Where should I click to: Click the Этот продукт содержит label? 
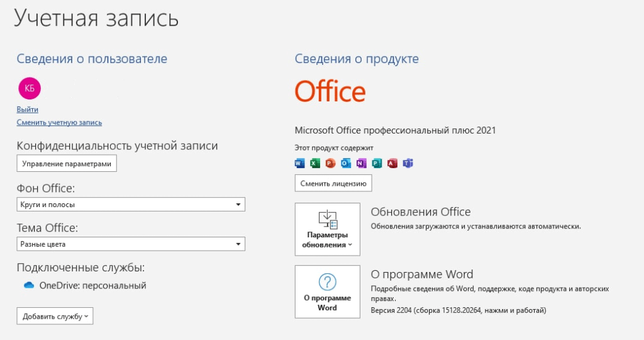[334, 147]
